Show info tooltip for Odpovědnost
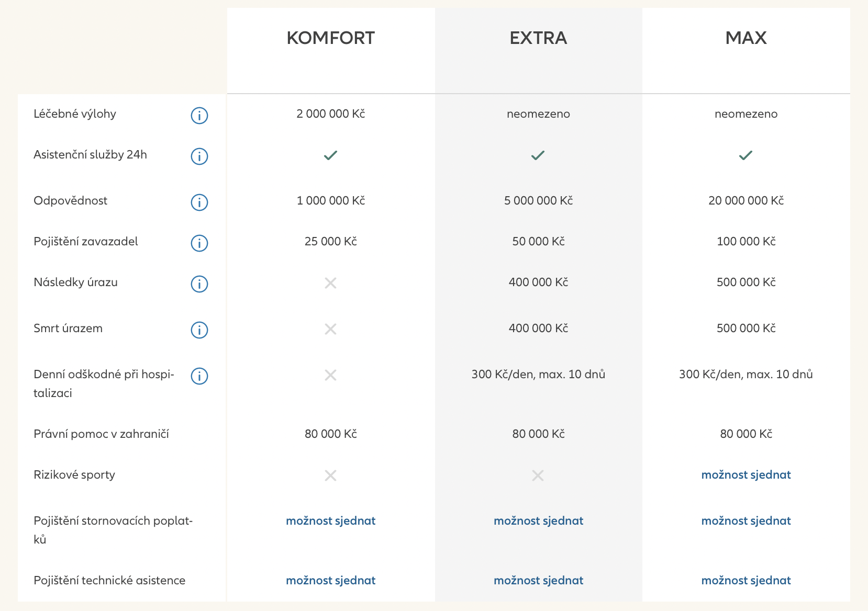Viewport: 868px width, 611px height. [199, 202]
